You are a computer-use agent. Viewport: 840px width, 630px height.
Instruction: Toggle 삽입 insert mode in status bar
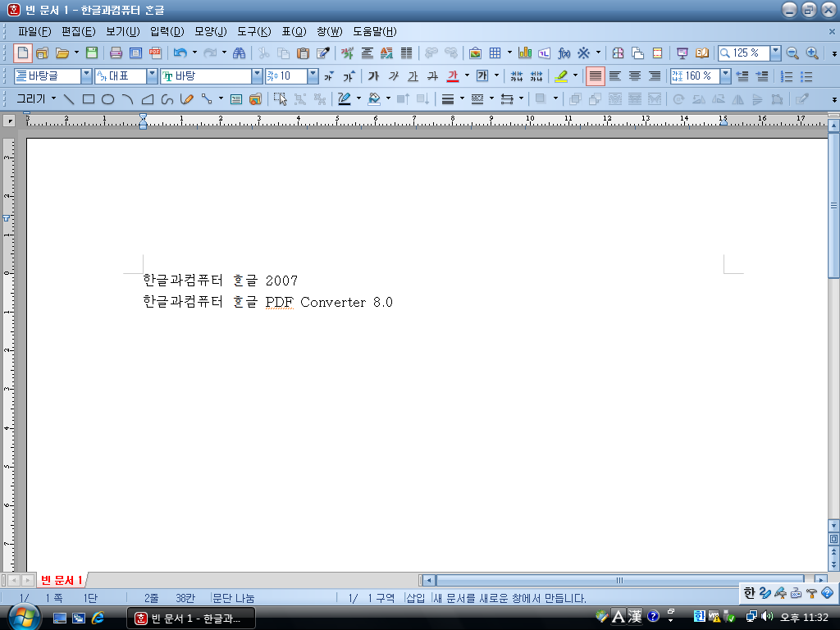(416, 598)
